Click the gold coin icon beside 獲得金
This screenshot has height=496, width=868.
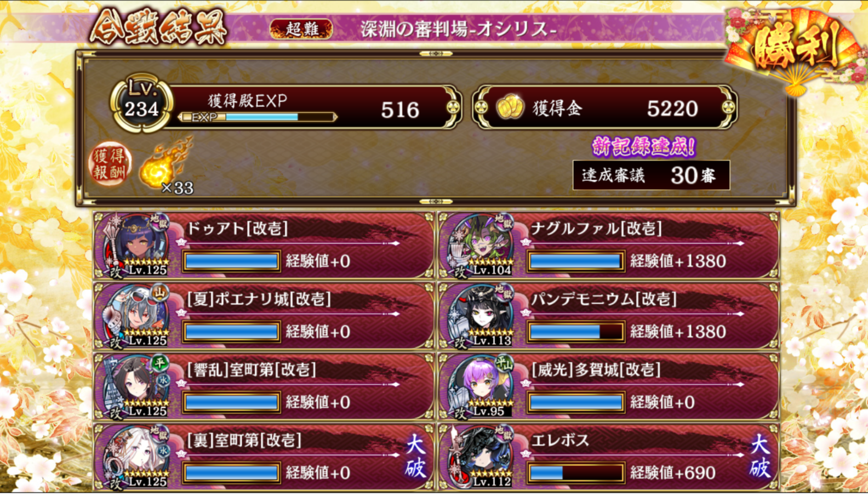[510, 108]
